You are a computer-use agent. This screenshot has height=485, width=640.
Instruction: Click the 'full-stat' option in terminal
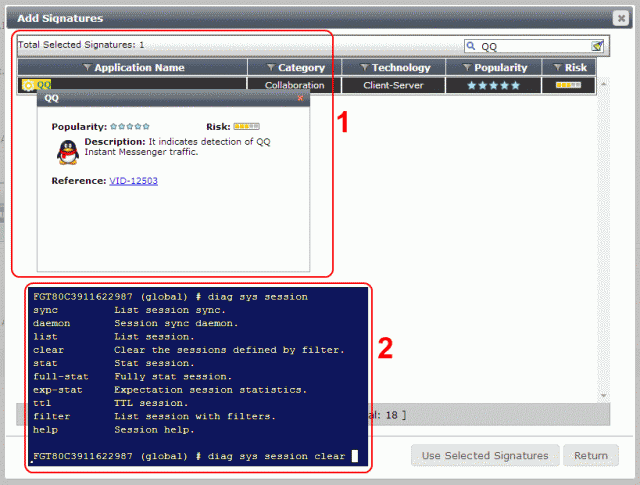click(60, 376)
